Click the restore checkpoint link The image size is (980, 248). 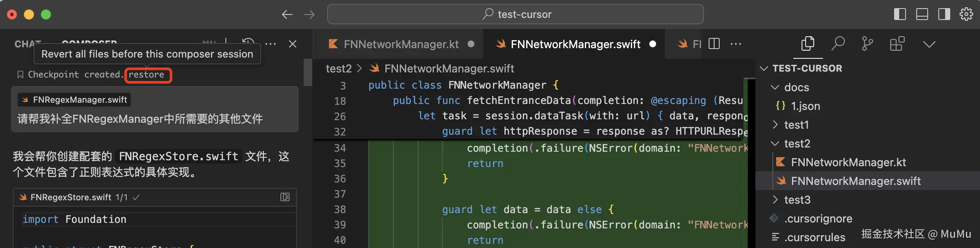(147, 75)
